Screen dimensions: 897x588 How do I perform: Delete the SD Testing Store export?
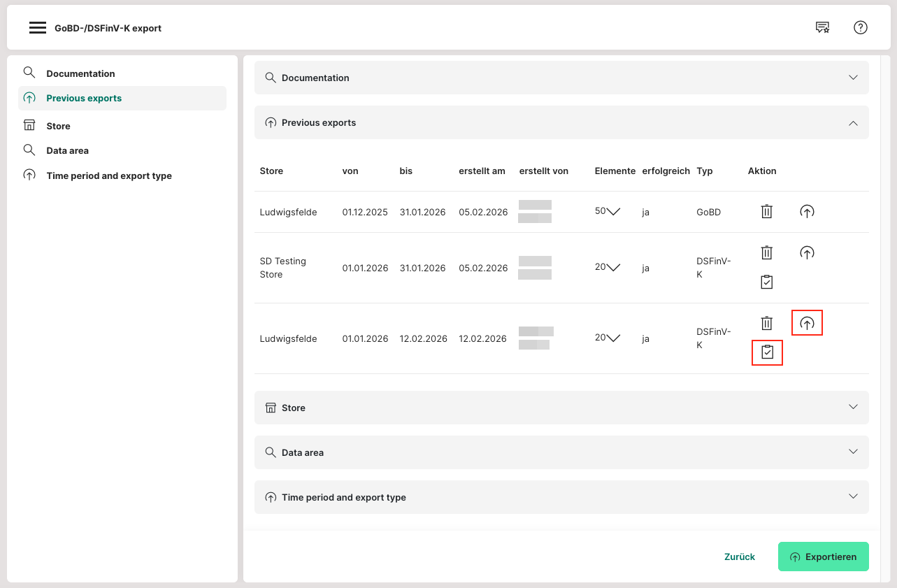(x=767, y=252)
